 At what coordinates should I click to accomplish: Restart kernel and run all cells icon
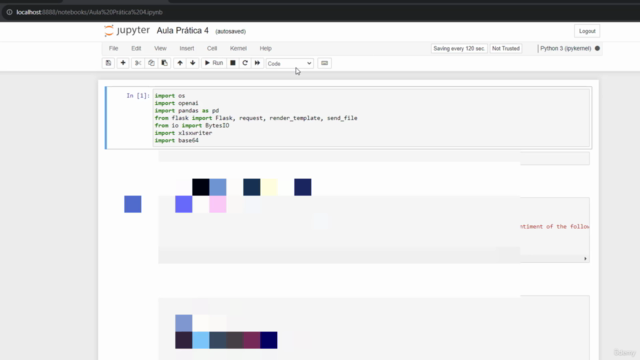click(257, 63)
